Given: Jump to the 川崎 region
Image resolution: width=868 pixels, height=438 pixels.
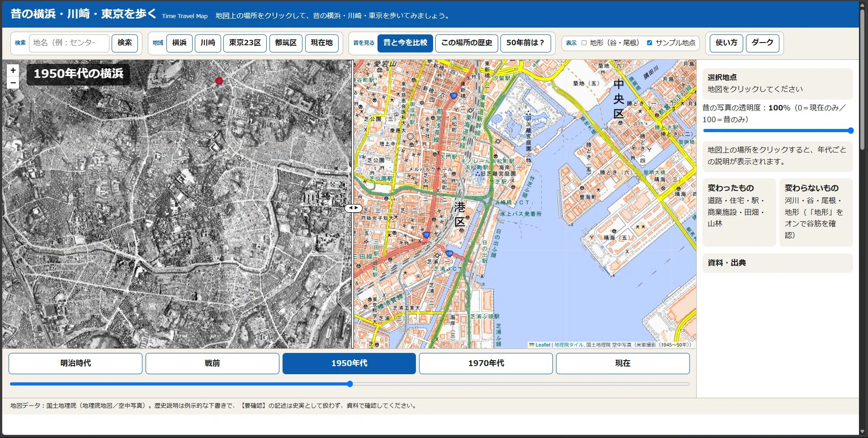Looking at the screenshot, I should pyautogui.click(x=208, y=43).
